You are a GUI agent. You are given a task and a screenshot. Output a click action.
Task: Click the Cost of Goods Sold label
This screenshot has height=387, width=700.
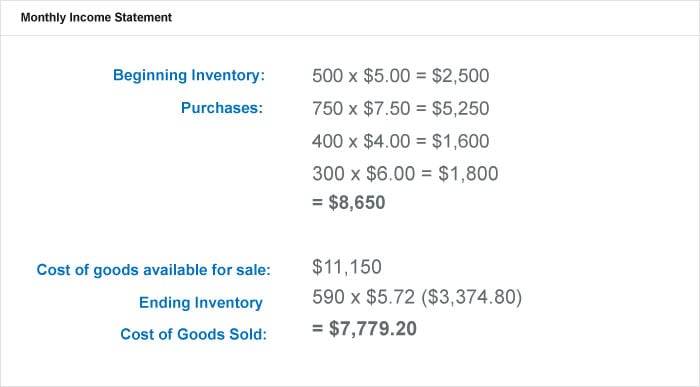[x=193, y=334]
